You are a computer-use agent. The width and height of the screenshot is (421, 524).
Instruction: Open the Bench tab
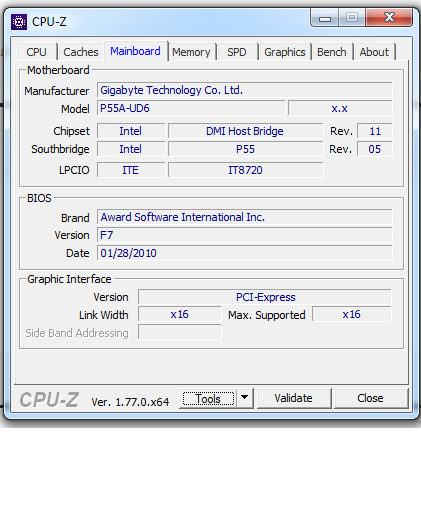coord(332,52)
